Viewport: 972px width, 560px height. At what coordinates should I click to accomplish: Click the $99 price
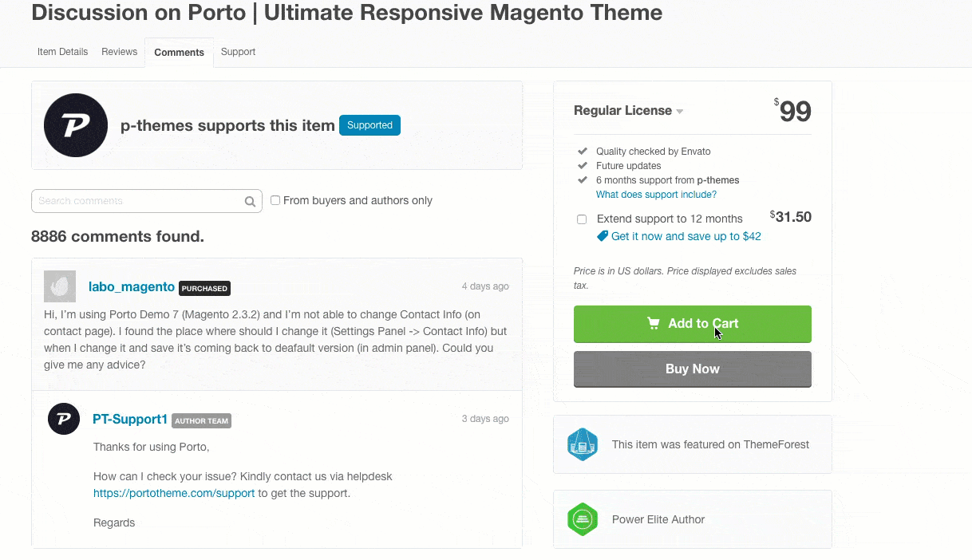(792, 111)
